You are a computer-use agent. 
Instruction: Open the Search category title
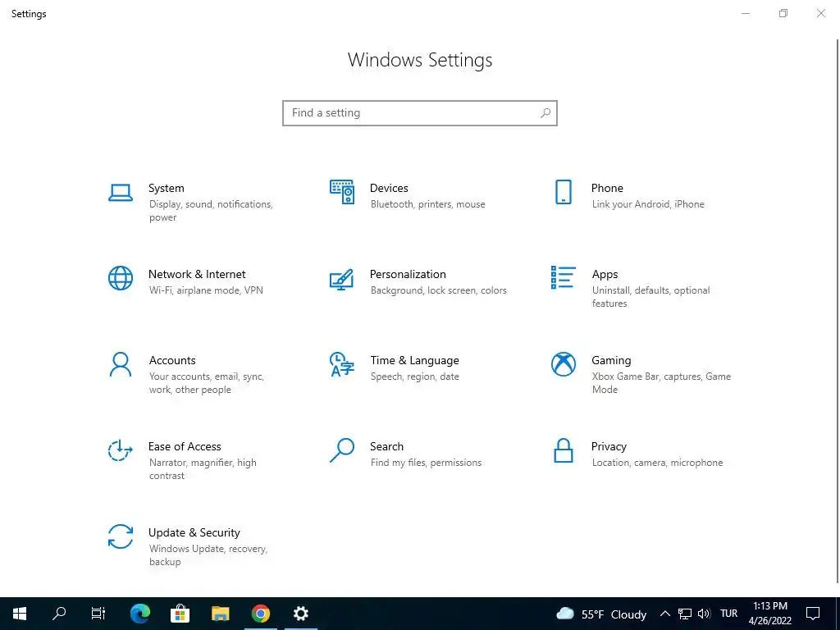point(387,447)
